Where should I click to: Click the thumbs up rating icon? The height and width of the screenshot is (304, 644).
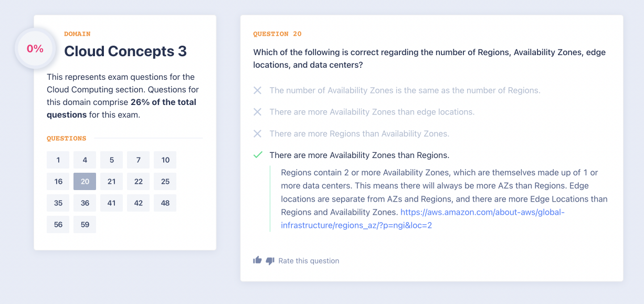click(257, 260)
